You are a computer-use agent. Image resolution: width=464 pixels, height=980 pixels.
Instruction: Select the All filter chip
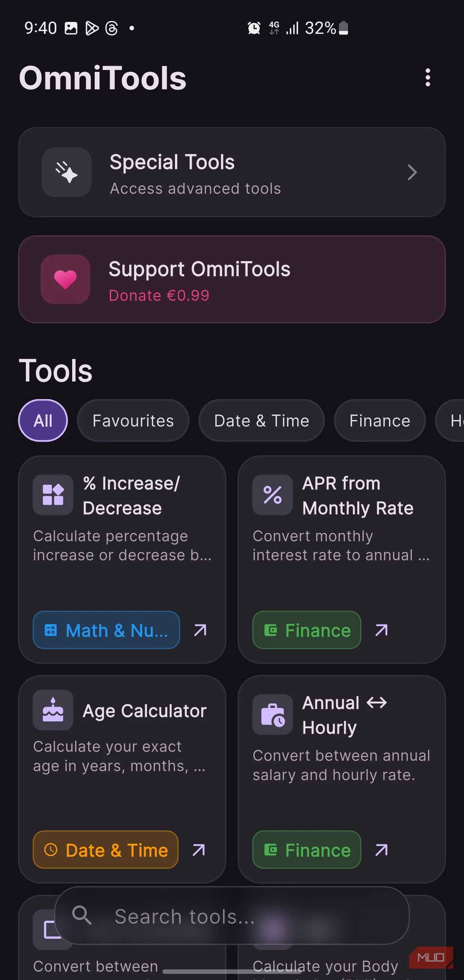tap(43, 420)
